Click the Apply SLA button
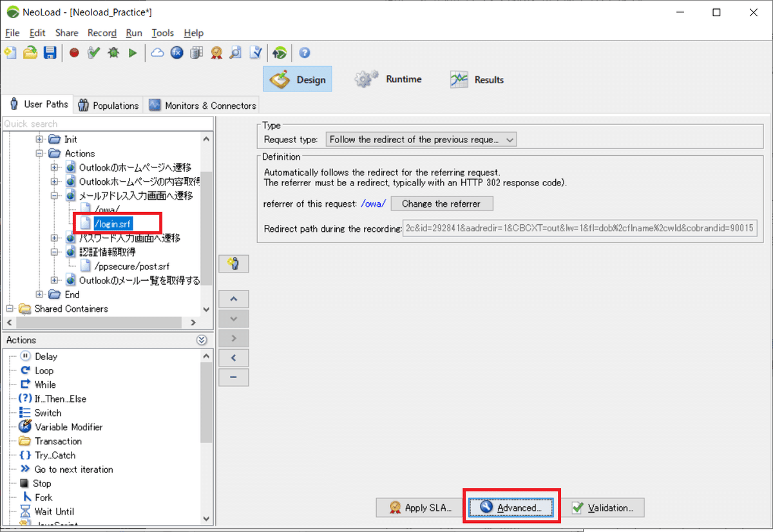The width and height of the screenshot is (773, 532). (419, 508)
